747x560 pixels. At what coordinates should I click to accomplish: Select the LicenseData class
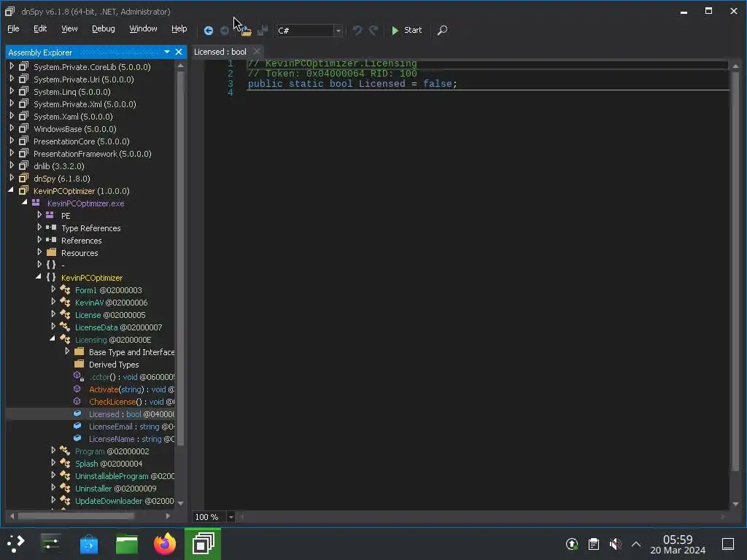[x=118, y=327]
